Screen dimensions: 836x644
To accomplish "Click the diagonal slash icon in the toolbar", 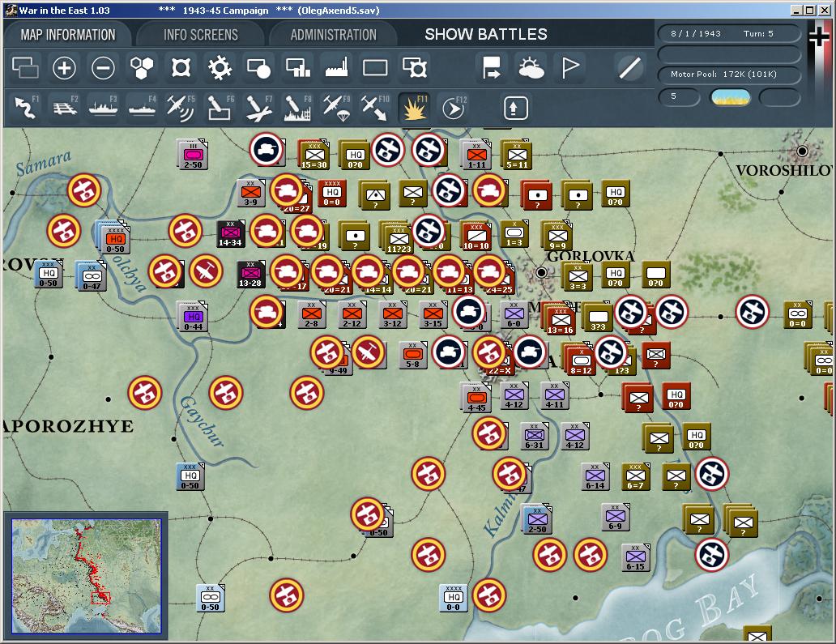I will point(629,68).
